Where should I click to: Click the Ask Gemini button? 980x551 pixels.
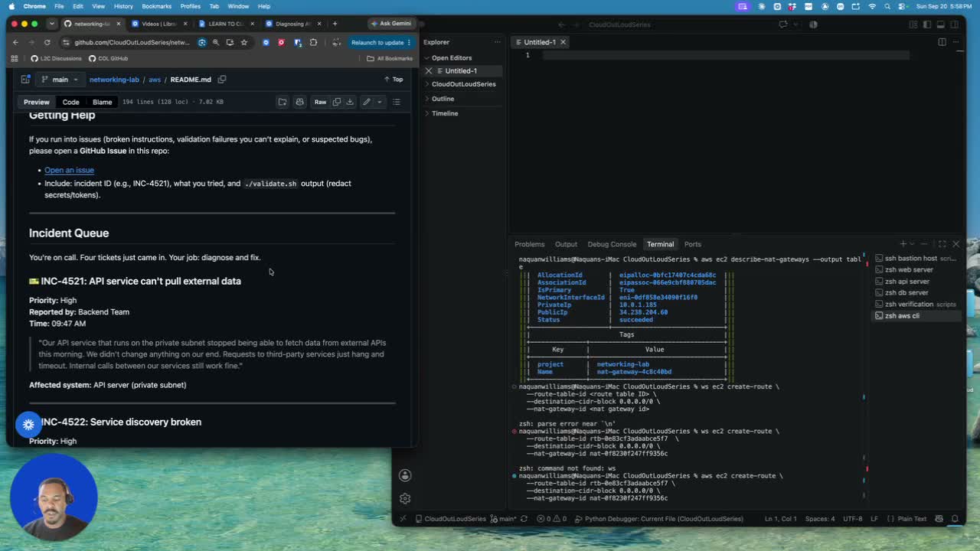point(390,24)
